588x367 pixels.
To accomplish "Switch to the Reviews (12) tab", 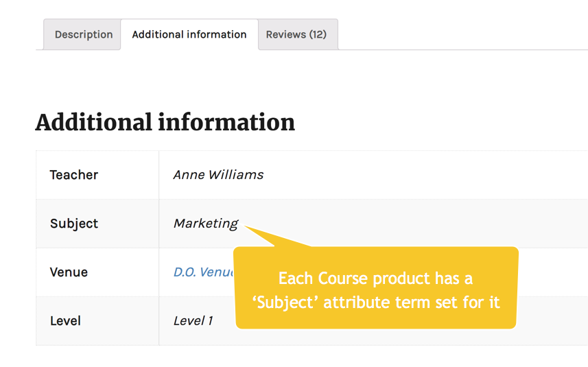I will pyautogui.click(x=296, y=34).
